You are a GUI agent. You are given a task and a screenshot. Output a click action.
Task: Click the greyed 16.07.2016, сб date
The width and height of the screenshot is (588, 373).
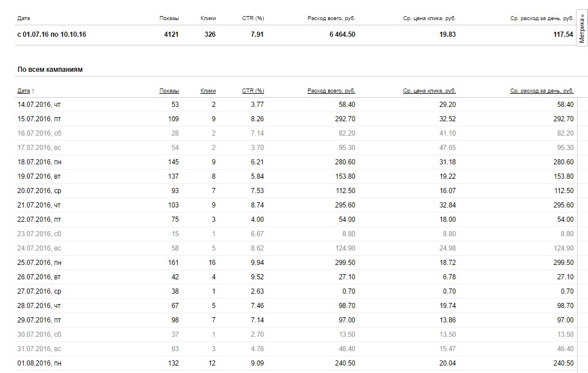[x=39, y=133]
